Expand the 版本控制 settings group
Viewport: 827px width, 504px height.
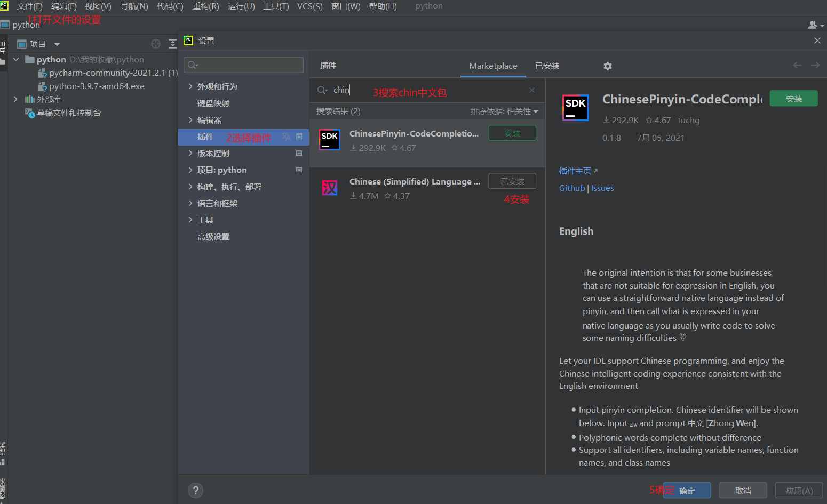coord(190,153)
